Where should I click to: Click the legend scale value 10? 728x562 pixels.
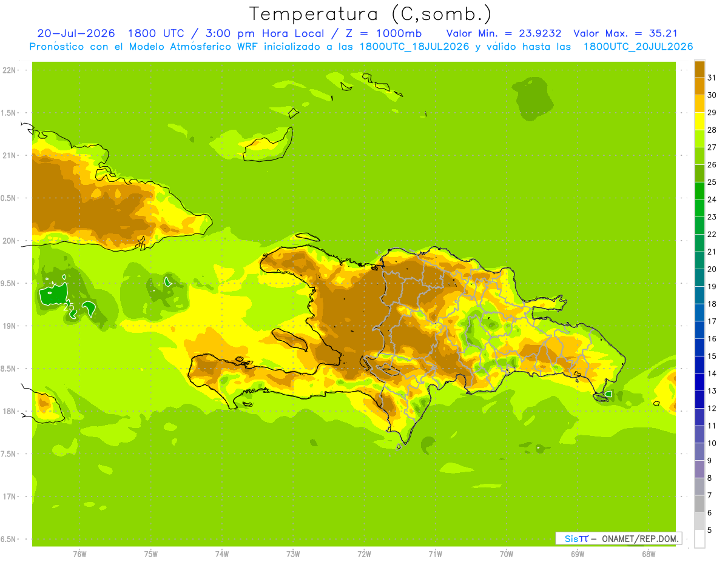[712, 443]
